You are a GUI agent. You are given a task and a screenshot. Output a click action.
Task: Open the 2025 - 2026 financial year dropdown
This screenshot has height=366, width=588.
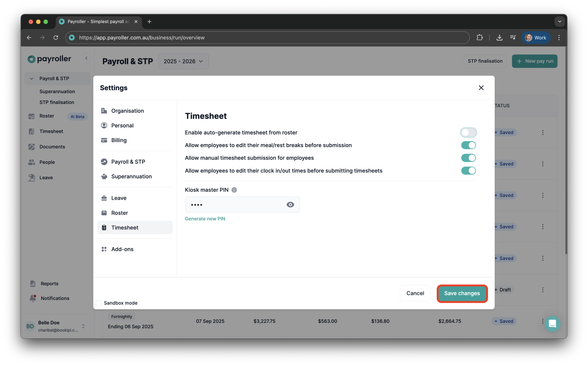pos(183,61)
